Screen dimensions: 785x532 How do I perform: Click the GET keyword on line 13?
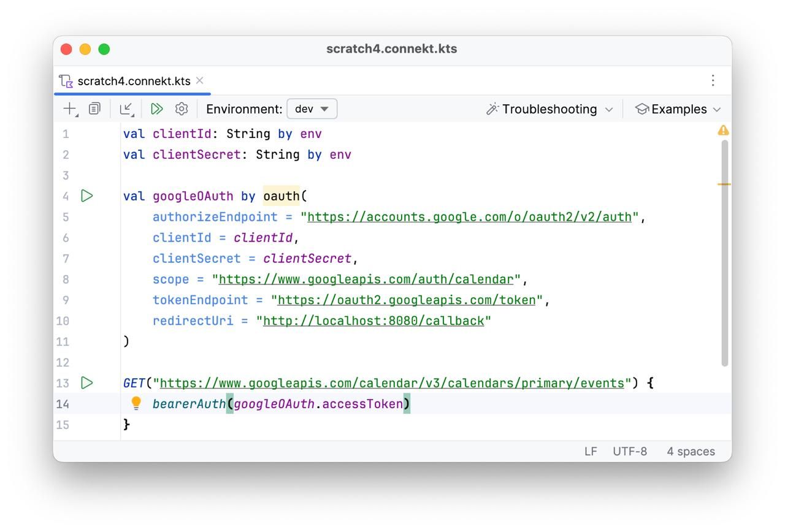coord(134,383)
